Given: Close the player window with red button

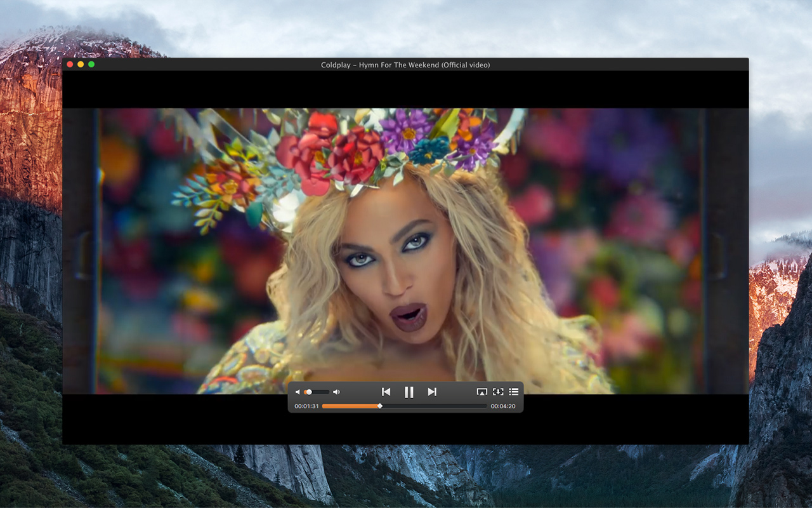Looking at the screenshot, I should pyautogui.click(x=70, y=64).
